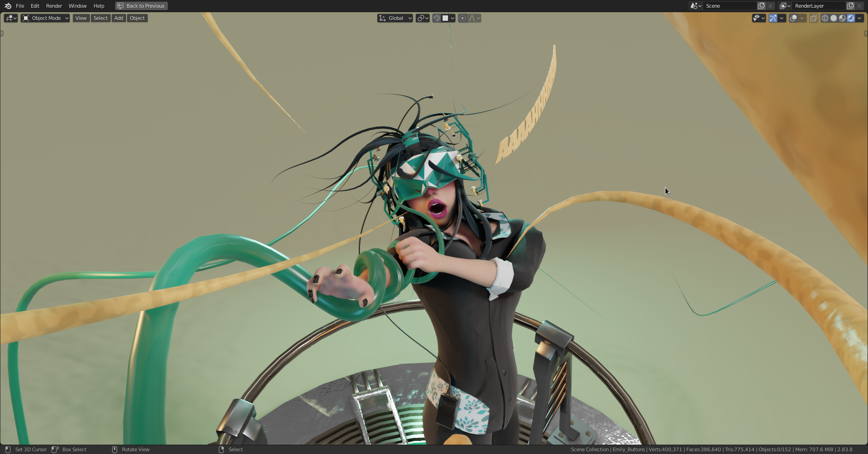Open the overlays options dropdown
This screenshot has height=454, width=868.
[x=802, y=18]
